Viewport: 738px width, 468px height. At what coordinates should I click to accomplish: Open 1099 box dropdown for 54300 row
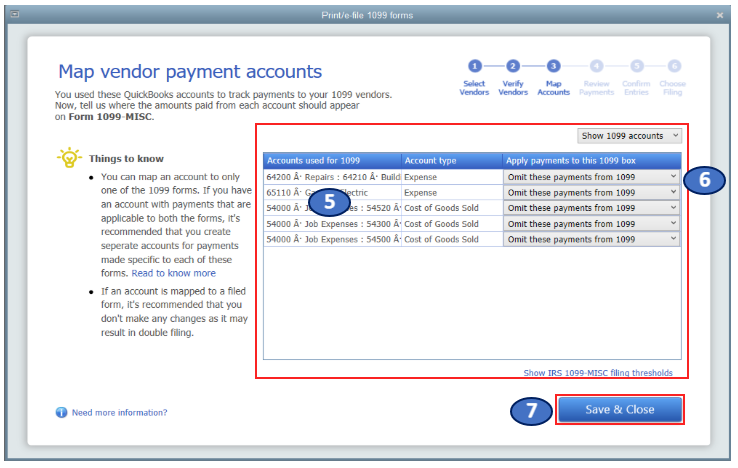(x=592, y=224)
